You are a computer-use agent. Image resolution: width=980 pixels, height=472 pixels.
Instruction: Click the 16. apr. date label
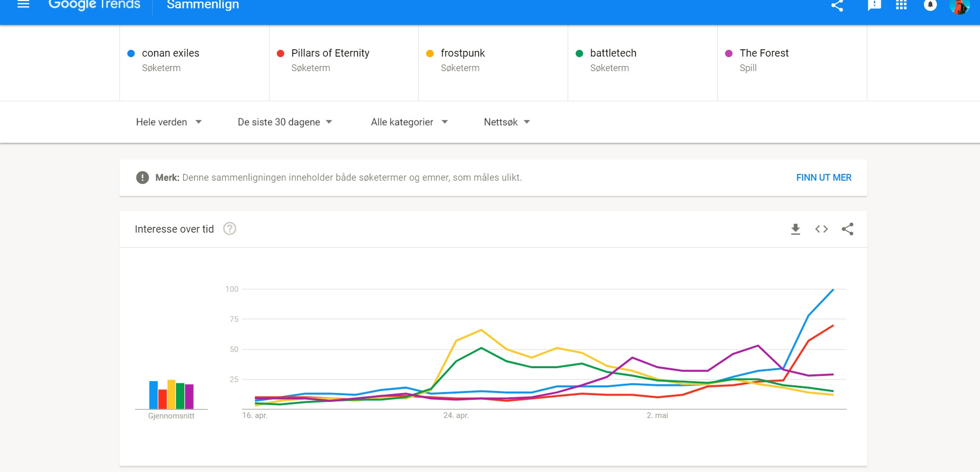(x=255, y=415)
